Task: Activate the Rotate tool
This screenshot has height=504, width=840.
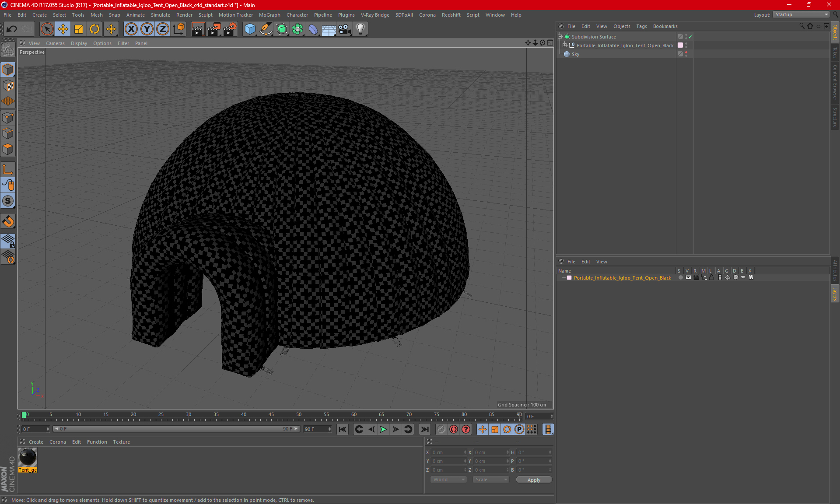Action: [94, 29]
